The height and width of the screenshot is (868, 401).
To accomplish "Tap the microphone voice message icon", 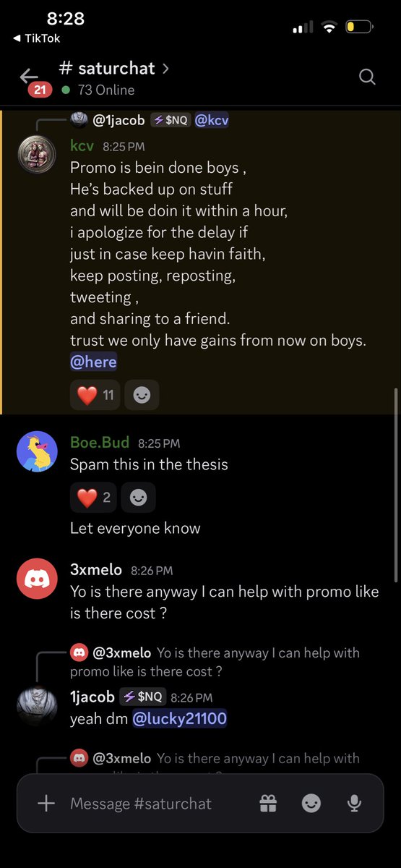I will point(354,803).
